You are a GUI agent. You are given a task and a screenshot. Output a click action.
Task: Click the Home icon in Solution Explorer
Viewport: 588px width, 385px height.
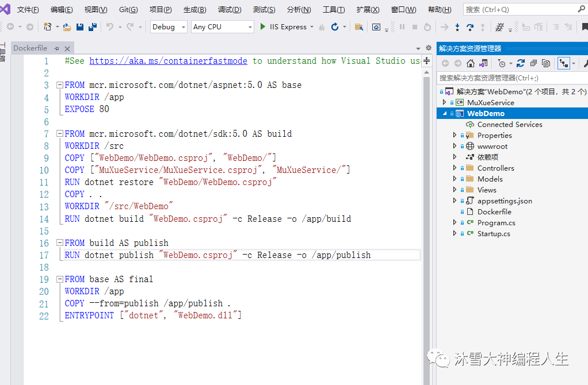(x=471, y=64)
